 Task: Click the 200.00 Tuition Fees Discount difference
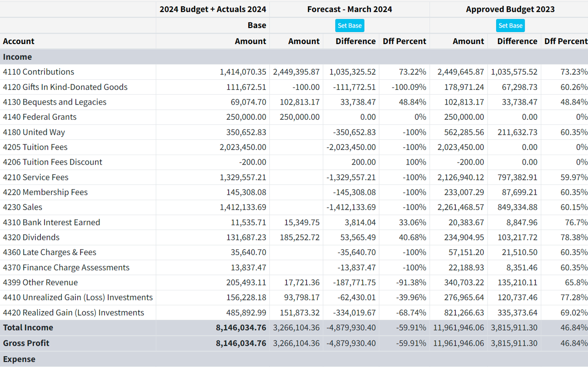[364, 162]
